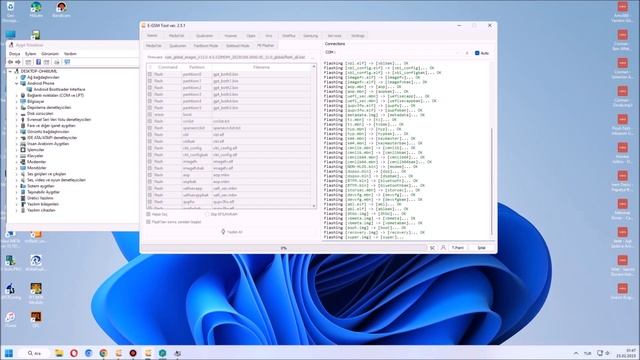Image resolution: width=640 pixels, height=360 pixels.
Task: Expand Depolama denetleyicileri node
Action: pos(17,107)
